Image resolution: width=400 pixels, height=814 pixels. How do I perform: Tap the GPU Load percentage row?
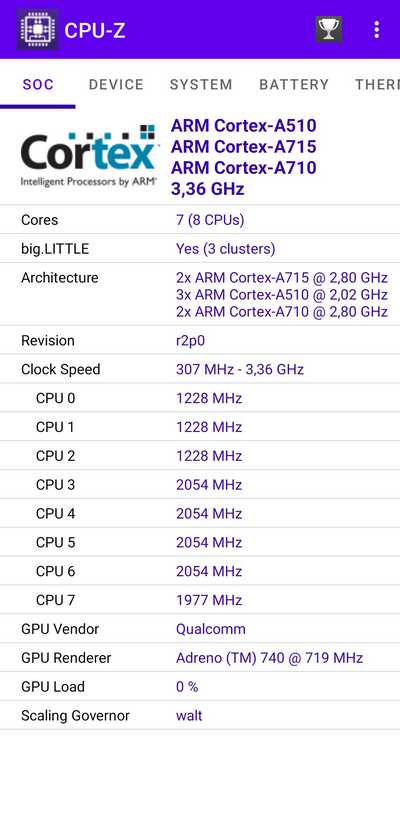tap(200, 687)
